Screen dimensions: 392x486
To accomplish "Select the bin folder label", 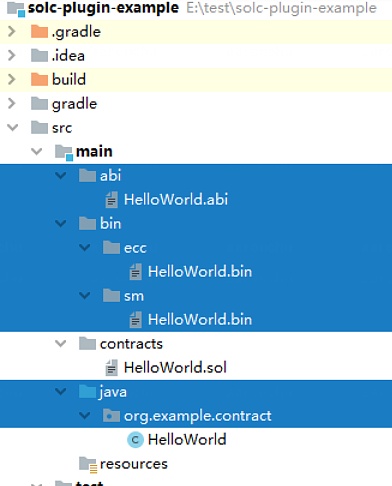I will click(x=110, y=223).
